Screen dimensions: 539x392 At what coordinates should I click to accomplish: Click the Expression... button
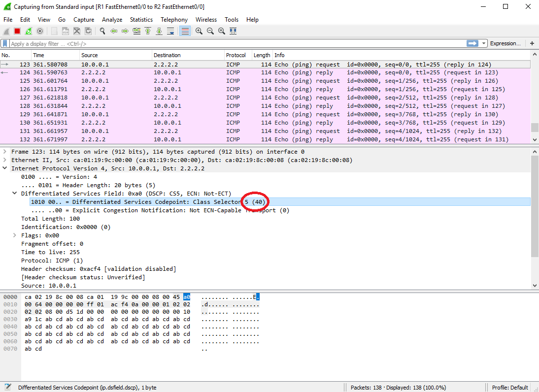pyautogui.click(x=505, y=43)
